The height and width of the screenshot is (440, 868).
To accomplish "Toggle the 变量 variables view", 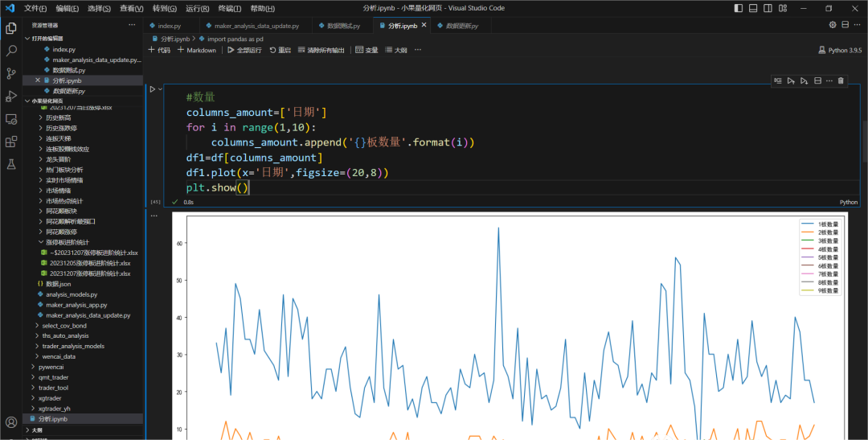I will pos(366,50).
